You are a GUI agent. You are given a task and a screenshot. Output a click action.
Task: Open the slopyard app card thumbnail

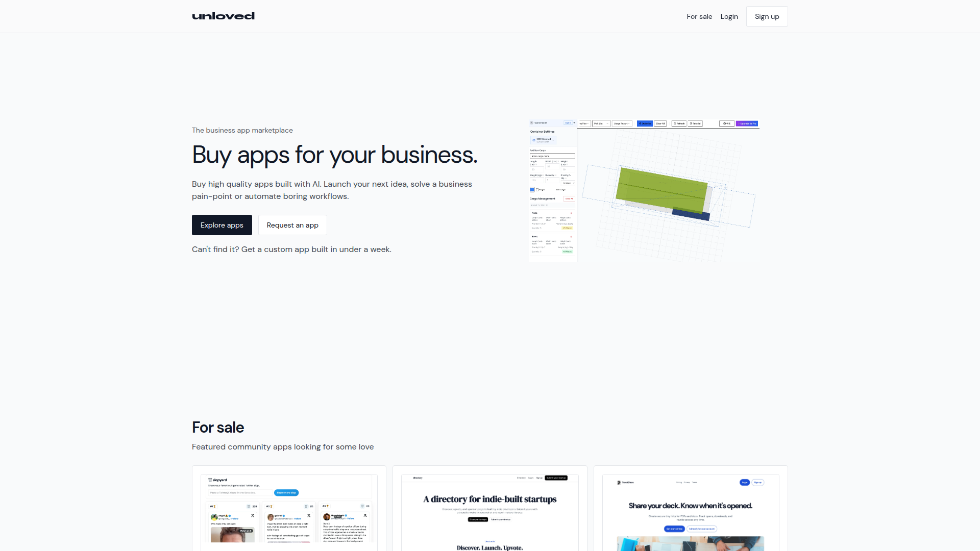[289, 510]
